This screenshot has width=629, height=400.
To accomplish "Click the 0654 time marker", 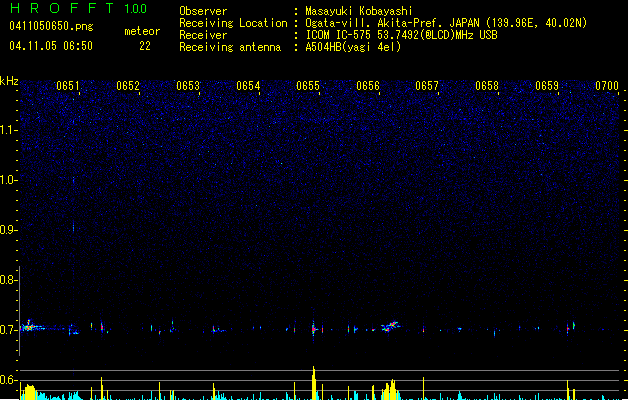I will (x=248, y=86).
